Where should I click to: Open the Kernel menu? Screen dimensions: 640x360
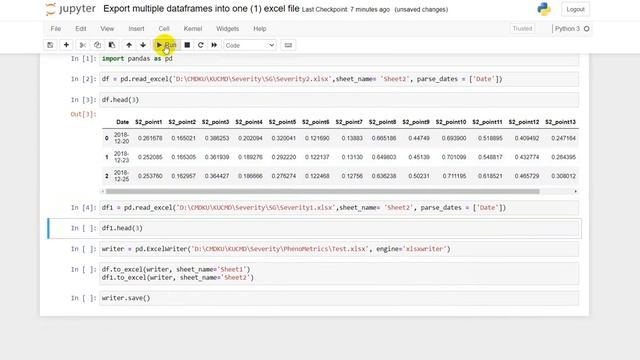click(x=193, y=29)
